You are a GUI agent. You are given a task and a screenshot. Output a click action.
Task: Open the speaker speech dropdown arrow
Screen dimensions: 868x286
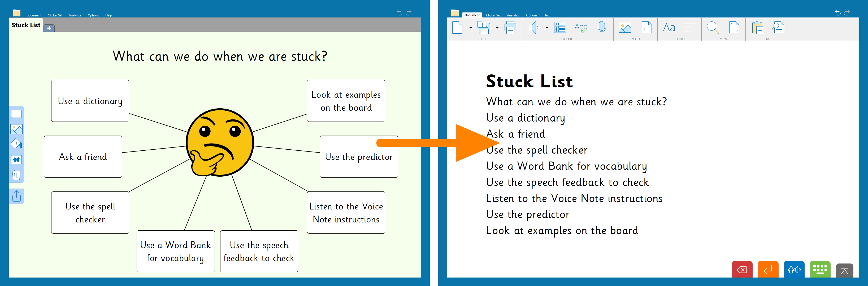click(x=546, y=28)
